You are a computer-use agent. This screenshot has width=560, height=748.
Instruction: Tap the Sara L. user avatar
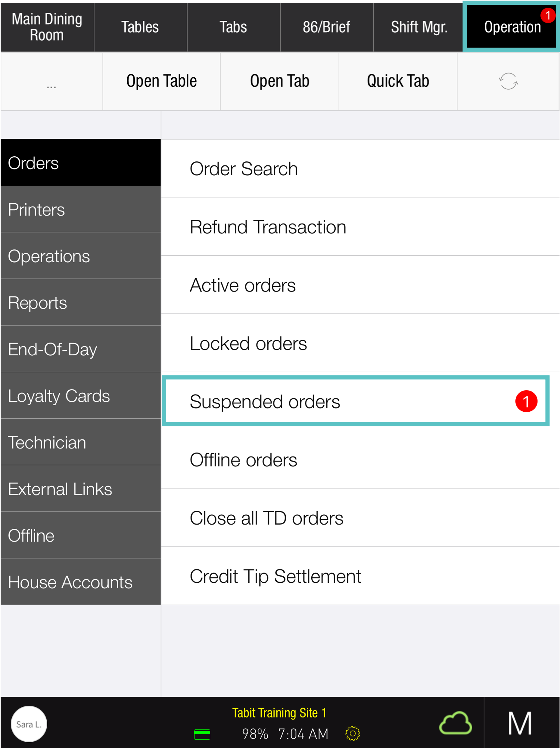pos(29,724)
